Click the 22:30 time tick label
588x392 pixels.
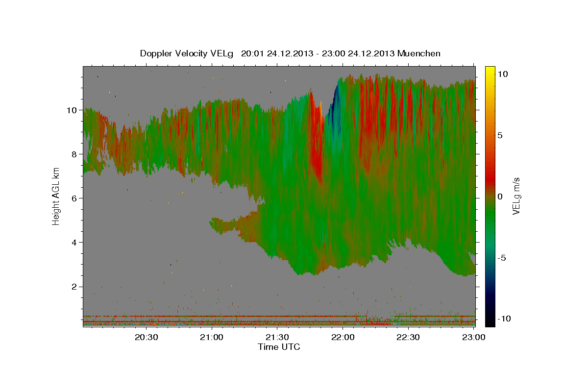click(408, 337)
